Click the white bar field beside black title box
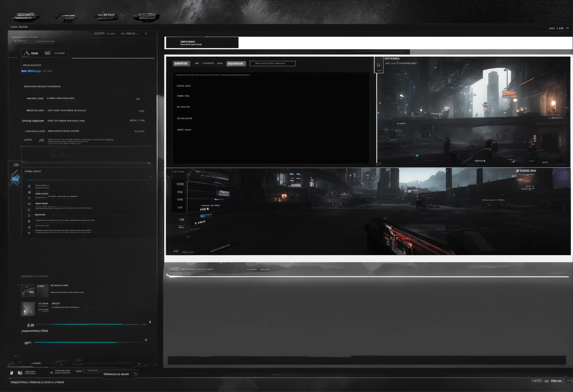Image resolution: width=573 pixels, height=392 pixels. [x=405, y=43]
